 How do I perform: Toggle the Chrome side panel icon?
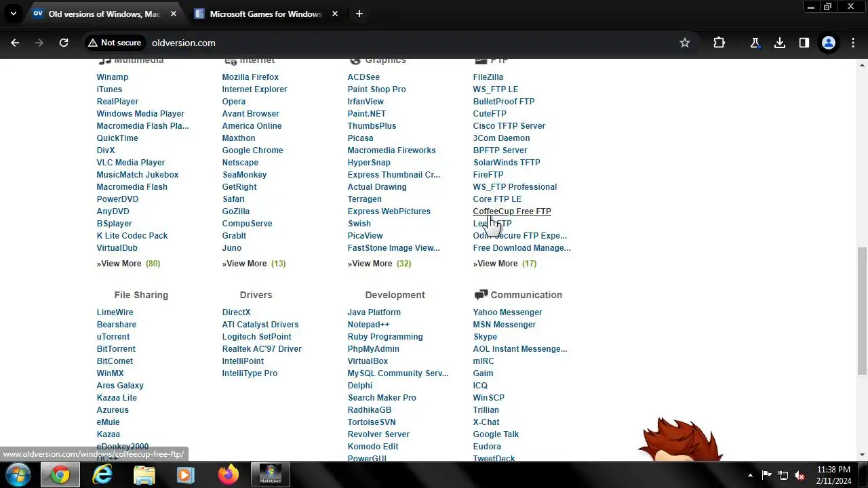(x=804, y=43)
